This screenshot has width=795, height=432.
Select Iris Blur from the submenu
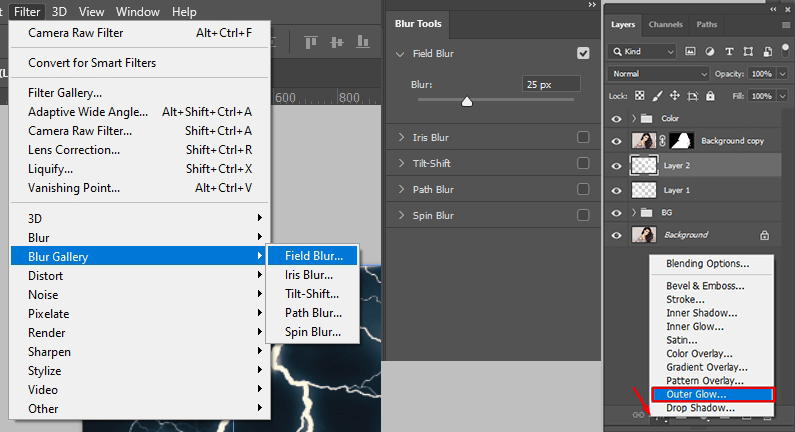(309, 275)
